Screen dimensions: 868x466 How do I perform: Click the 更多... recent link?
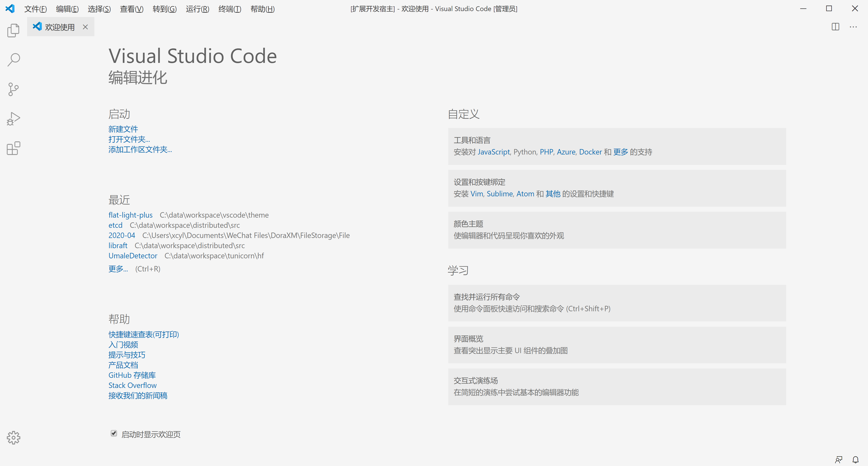(x=118, y=269)
